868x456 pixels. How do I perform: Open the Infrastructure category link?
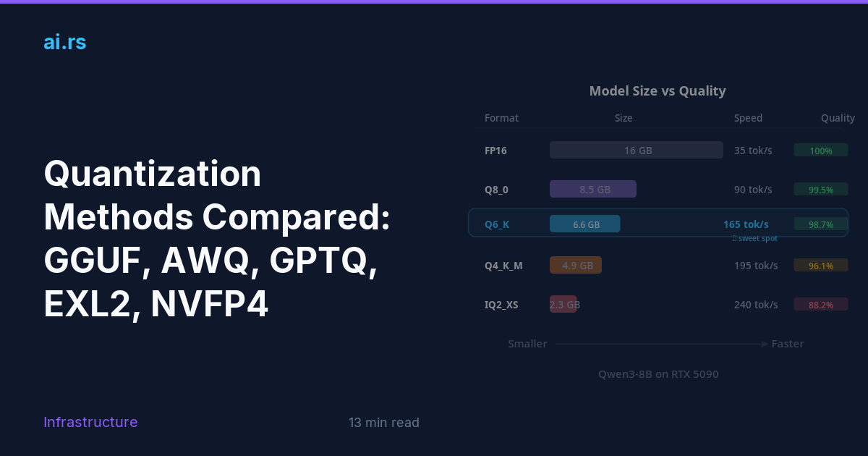90,422
